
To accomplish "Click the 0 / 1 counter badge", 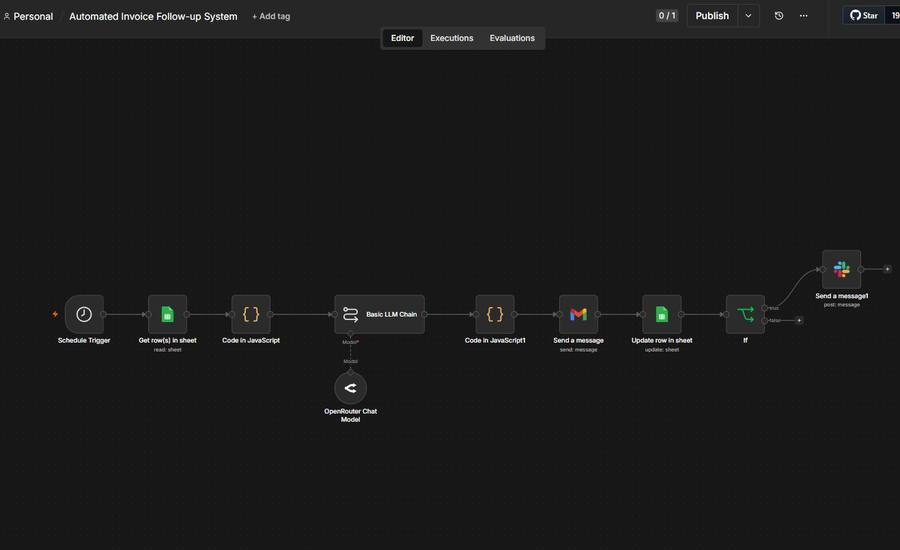I will click(x=666, y=16).
